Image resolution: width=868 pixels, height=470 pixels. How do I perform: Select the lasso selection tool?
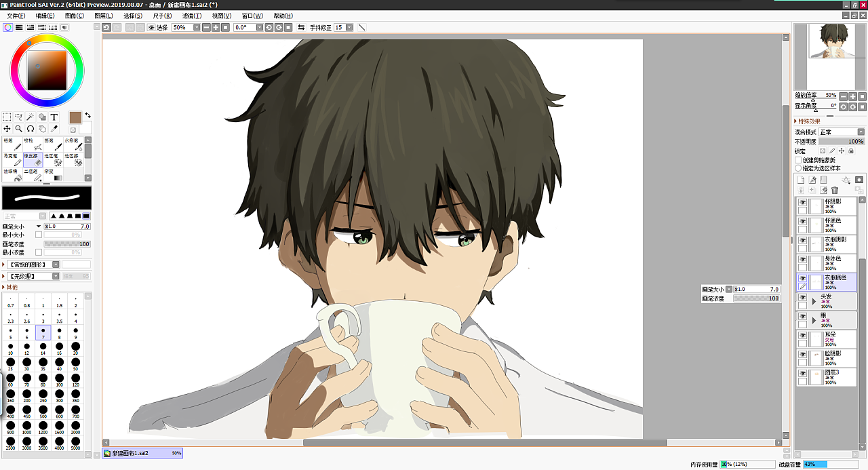click(19, 117)
